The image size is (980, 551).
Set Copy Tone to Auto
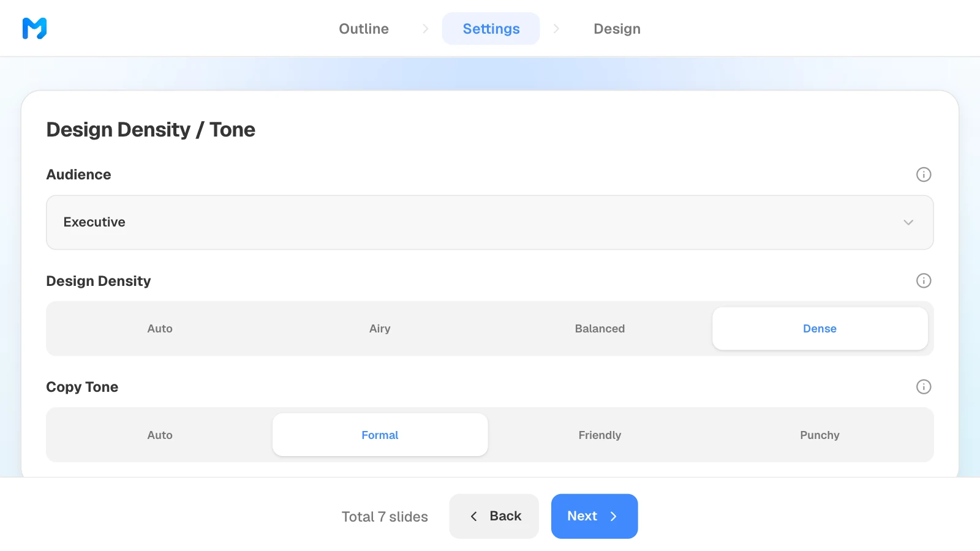pyautogui.click(x=160, y=435)
